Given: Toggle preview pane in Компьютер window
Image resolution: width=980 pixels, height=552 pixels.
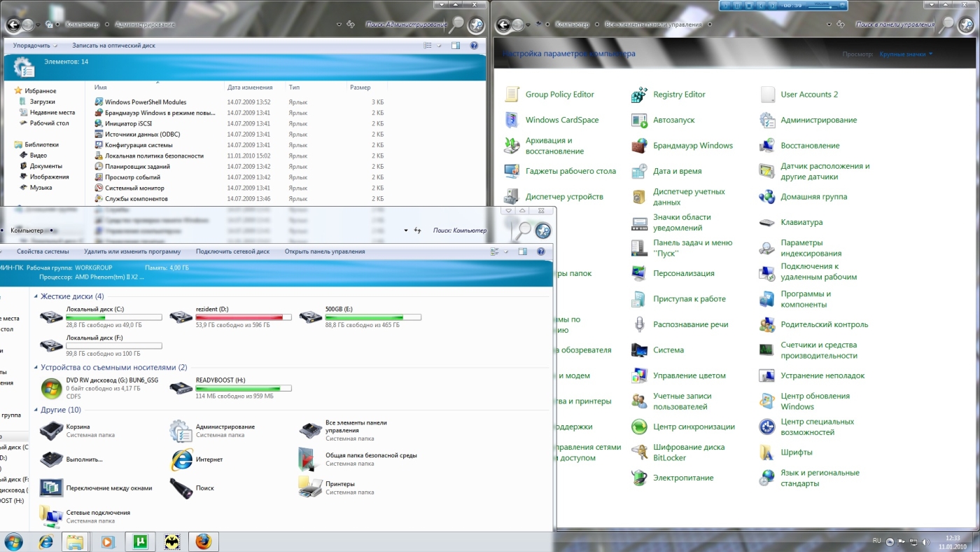Looking at the screenshot, I should click(522, 251).
